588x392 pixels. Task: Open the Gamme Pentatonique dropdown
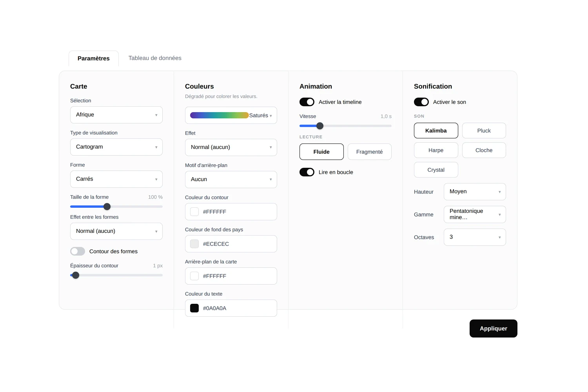(475, 214)
